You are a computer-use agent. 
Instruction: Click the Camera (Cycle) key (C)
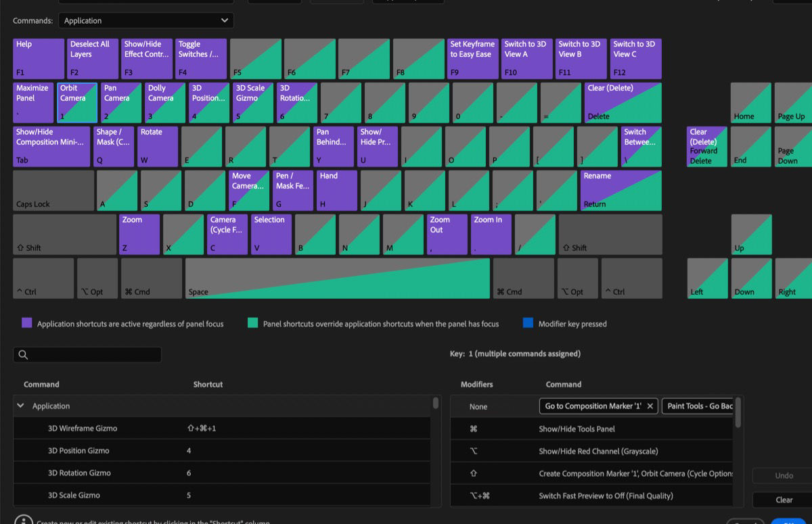(227, 233)
